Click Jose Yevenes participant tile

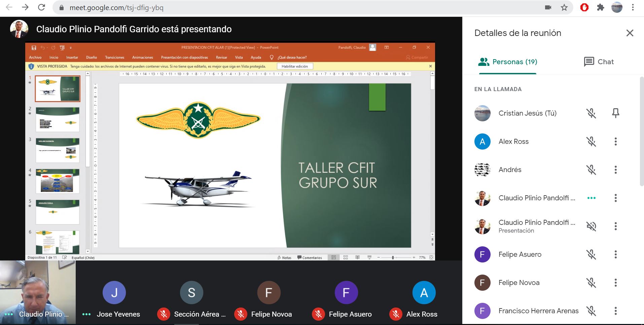click(x=114, y=292)
